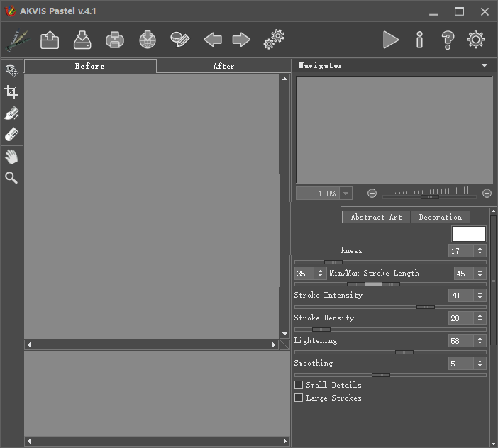Collapse the Navigator panel arrow
This screenshot has height=448, width=498.
pos(485,65)
